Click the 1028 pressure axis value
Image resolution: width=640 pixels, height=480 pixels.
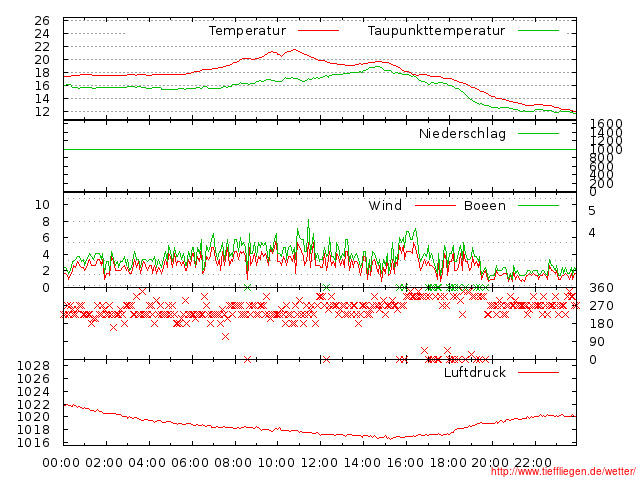coord(33,366)
